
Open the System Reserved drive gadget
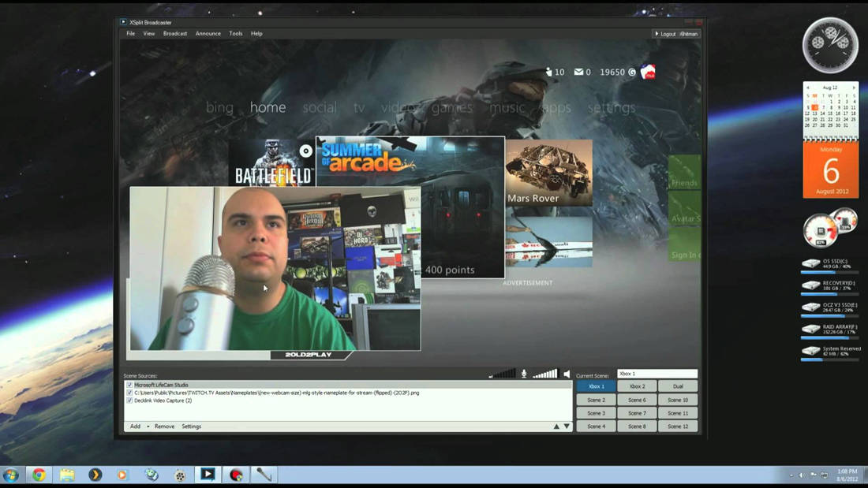click(x=830, y=352)
